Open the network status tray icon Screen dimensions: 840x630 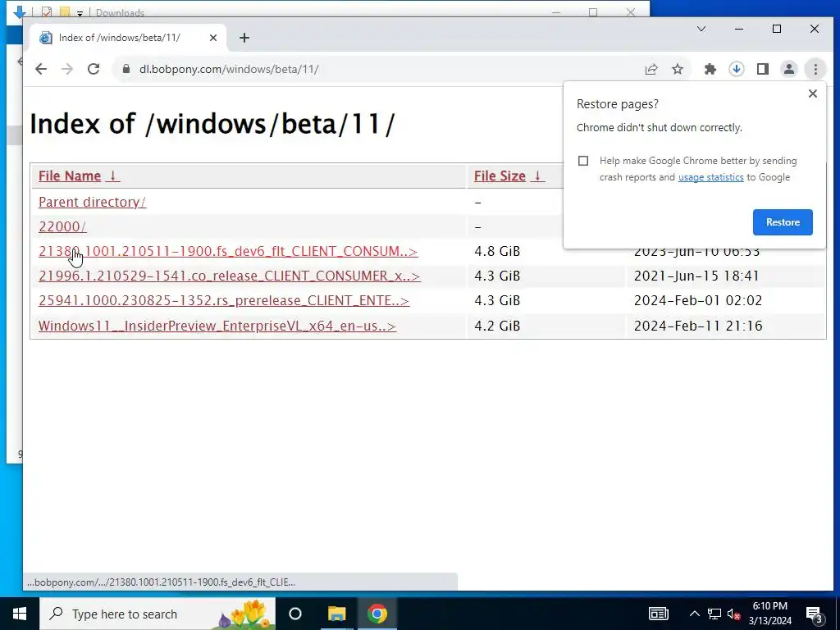[x=714, y=614]
